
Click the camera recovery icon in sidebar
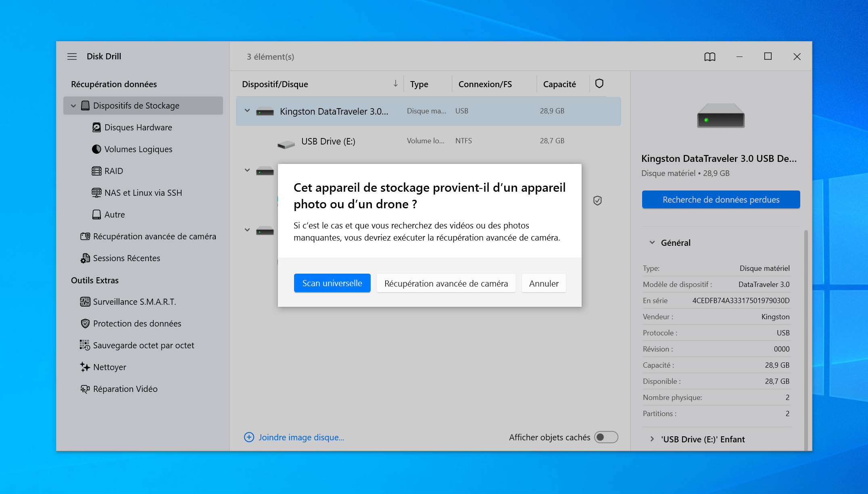coord(85,237)
